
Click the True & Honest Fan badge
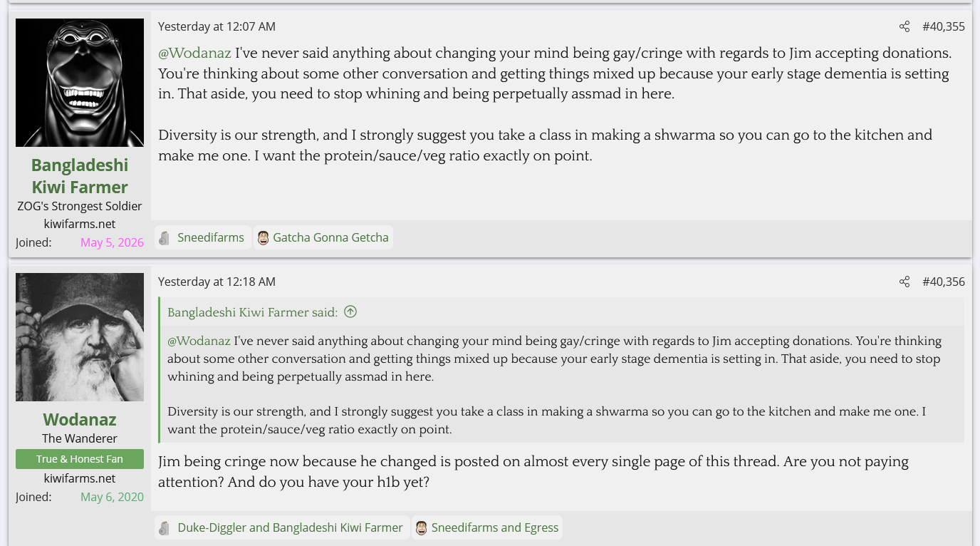[80, 459]
